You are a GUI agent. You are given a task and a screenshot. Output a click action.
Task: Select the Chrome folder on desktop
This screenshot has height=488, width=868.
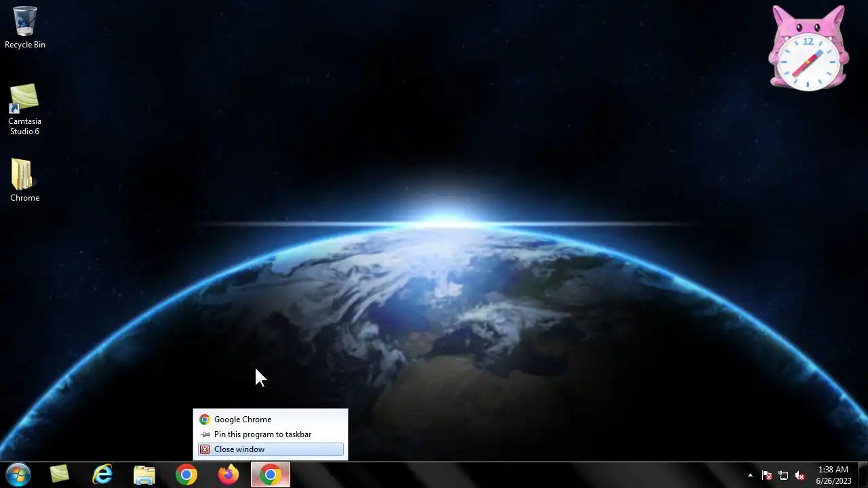point(24,180)
